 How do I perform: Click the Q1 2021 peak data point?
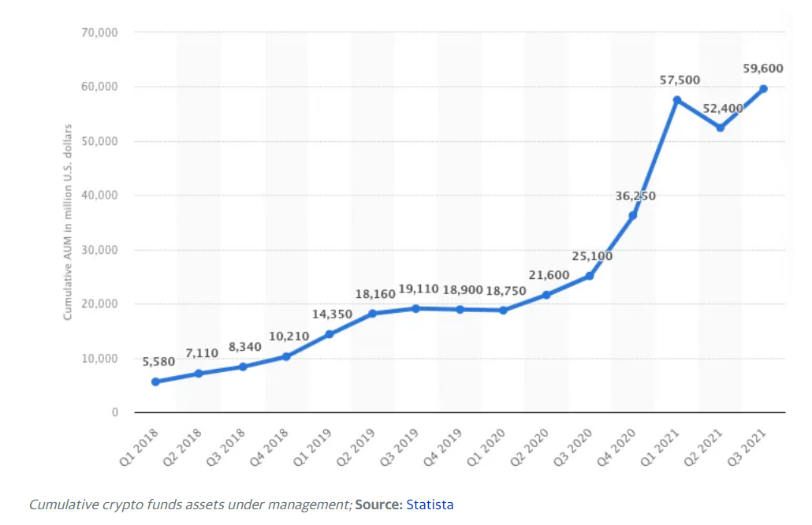676,100
